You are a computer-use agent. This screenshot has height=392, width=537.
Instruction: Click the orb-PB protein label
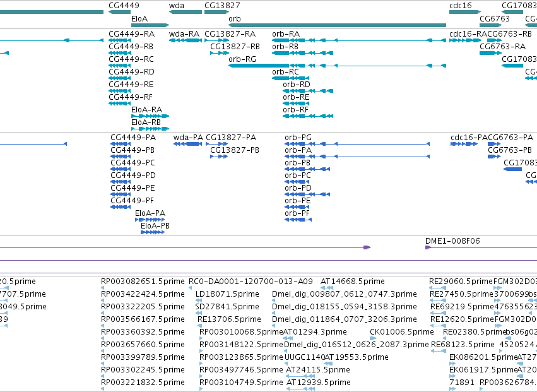point(297,163)
